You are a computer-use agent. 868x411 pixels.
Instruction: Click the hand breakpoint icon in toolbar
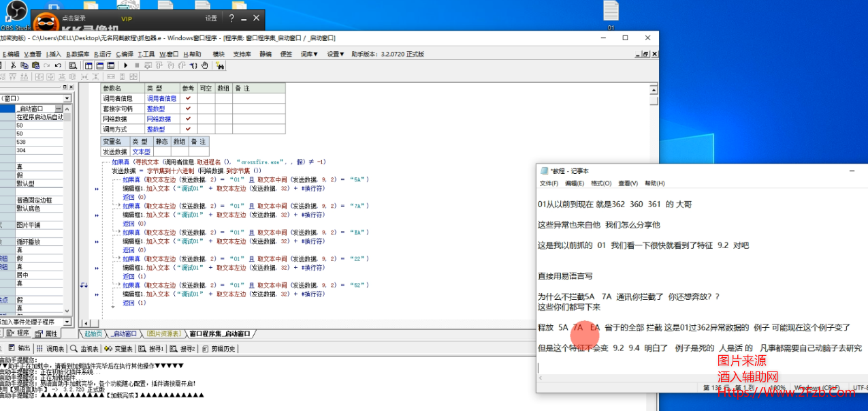[205, 65]
